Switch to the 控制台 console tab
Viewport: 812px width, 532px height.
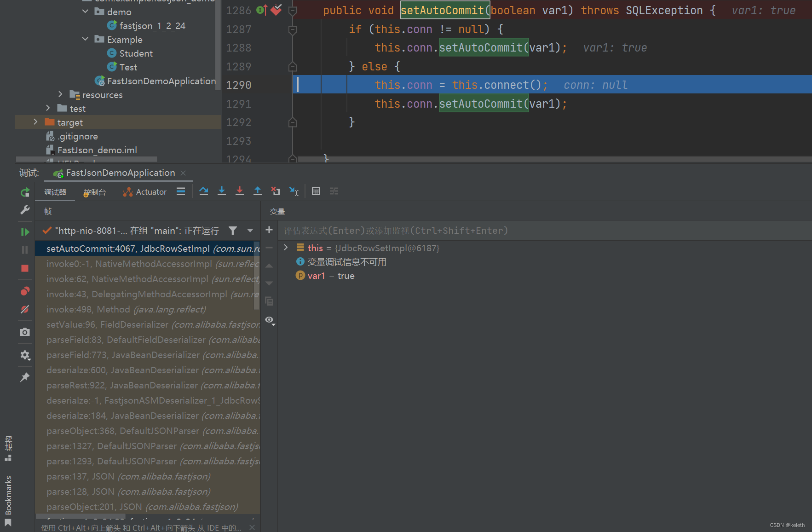click(95, 192)
